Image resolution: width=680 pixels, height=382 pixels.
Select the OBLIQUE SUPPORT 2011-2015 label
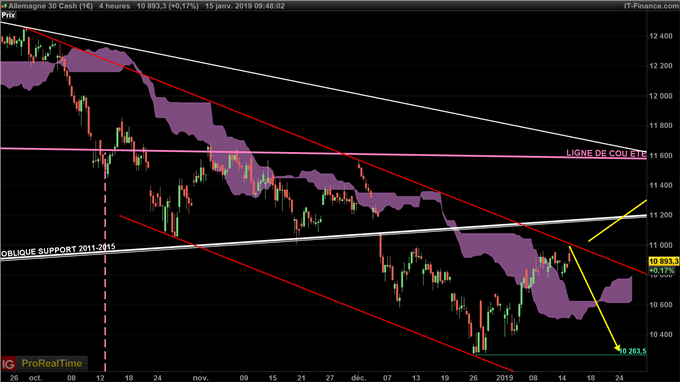click(x=58, y=250)
